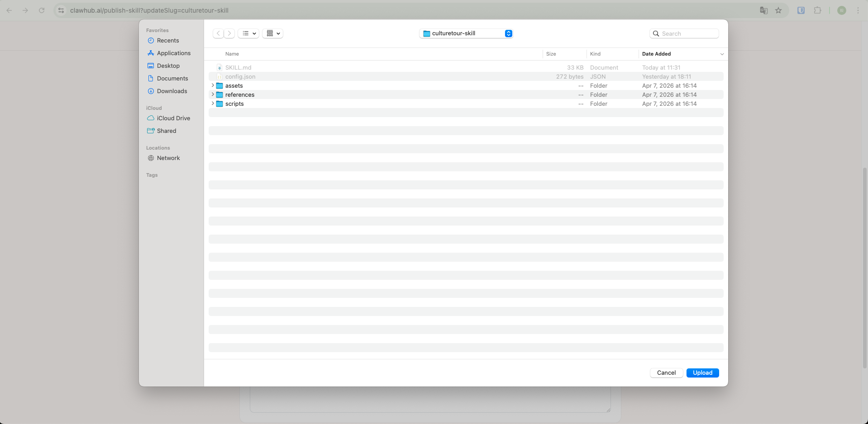This screenshot has width=868, height=424.
Task: Sort files by Name column
Action: coord(232,54)
